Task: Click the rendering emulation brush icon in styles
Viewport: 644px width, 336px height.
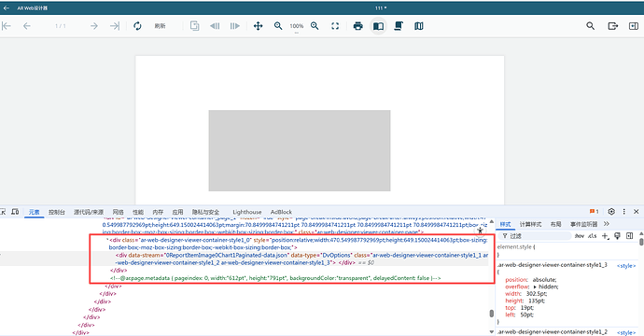Action: [617, 236]
